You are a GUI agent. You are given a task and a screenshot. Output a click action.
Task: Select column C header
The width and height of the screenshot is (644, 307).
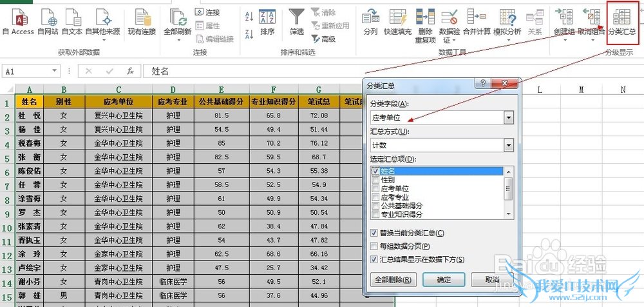coord(118,90)
